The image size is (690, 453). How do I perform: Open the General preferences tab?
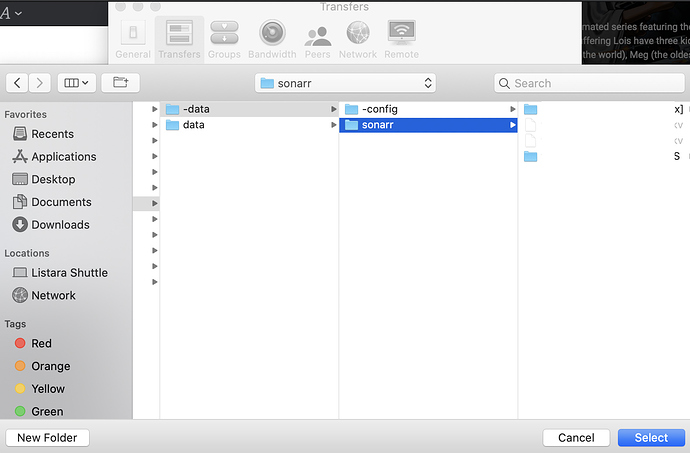[133, 39]
